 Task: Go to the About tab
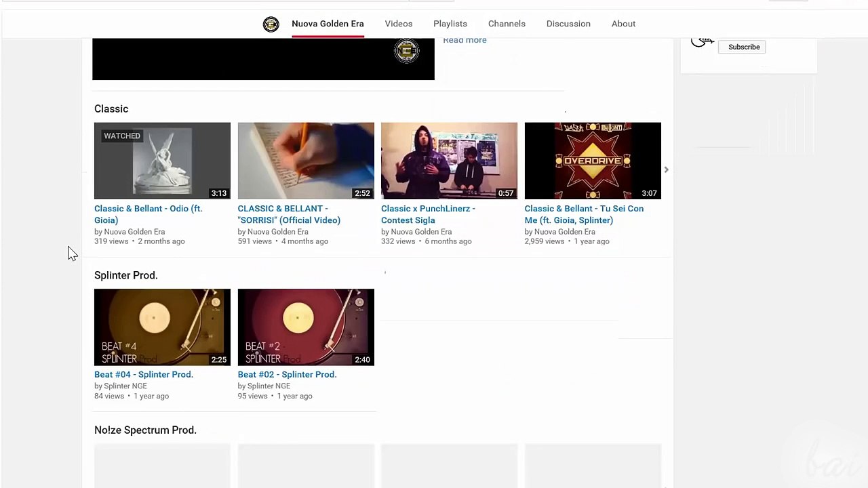(x=623, y=24)
